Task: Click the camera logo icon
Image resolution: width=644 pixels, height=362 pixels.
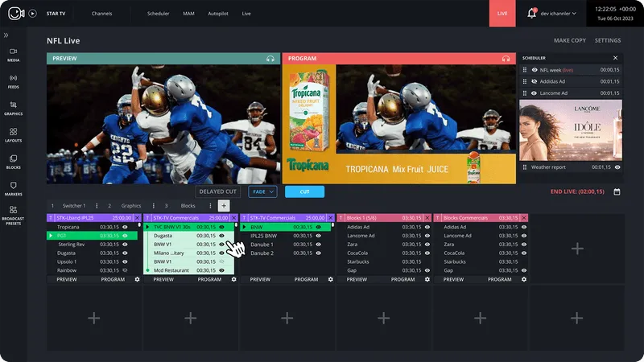Action: pos(16,13)
